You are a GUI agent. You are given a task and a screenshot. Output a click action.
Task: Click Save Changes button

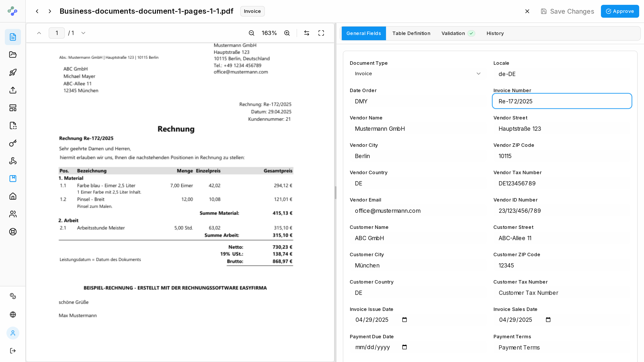568,11
